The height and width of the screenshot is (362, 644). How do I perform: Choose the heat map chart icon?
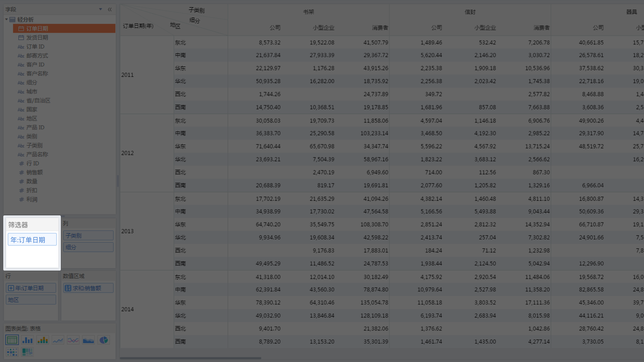pos(12,352)
